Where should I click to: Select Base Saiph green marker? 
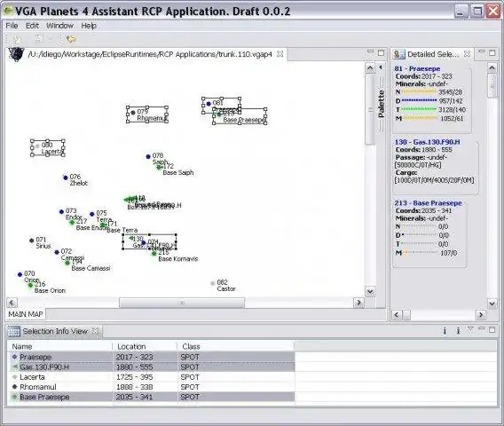[x=159, y=167]
